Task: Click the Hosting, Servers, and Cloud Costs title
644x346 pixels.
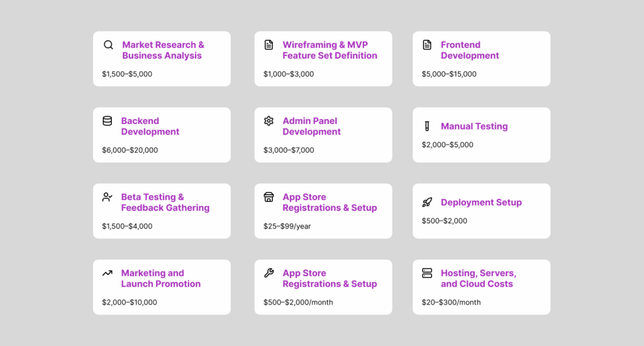Action: [478, 279]
